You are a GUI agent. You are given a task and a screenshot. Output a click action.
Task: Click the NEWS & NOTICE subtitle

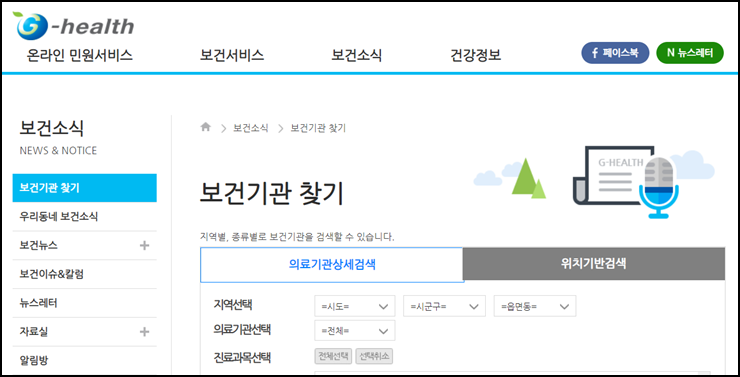pyautogui.click(x=58, y=151)
